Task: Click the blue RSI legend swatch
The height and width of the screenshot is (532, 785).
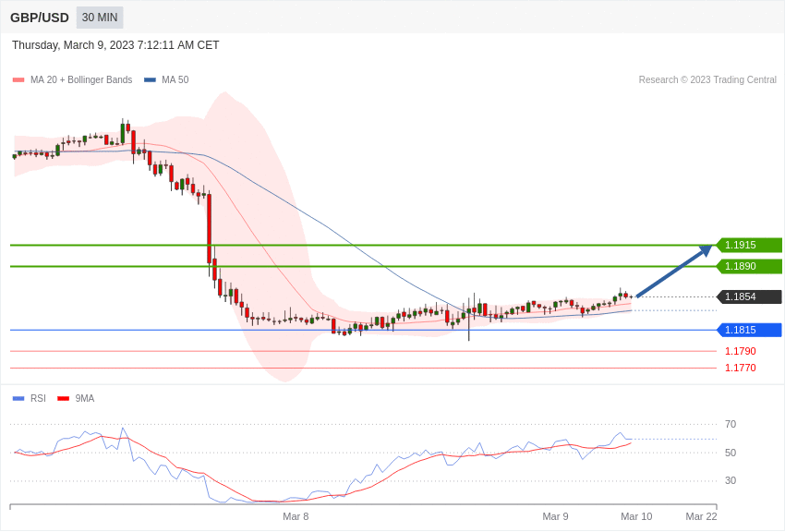Action: tap(18, 398)
